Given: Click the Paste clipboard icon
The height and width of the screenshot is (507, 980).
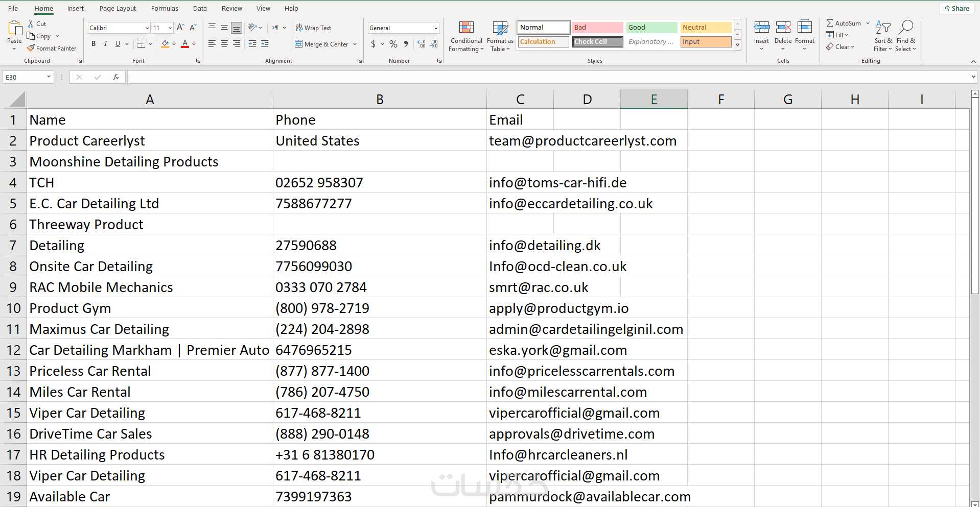Looking at the screenshot, I should click(14, 28).
